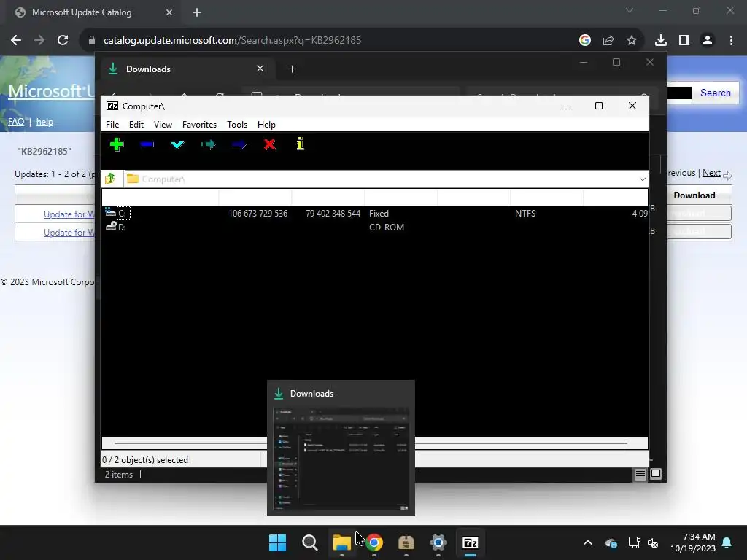
Task: Click the dark blue arrow Move icon in 7-Zip
Action: [239, 145]
